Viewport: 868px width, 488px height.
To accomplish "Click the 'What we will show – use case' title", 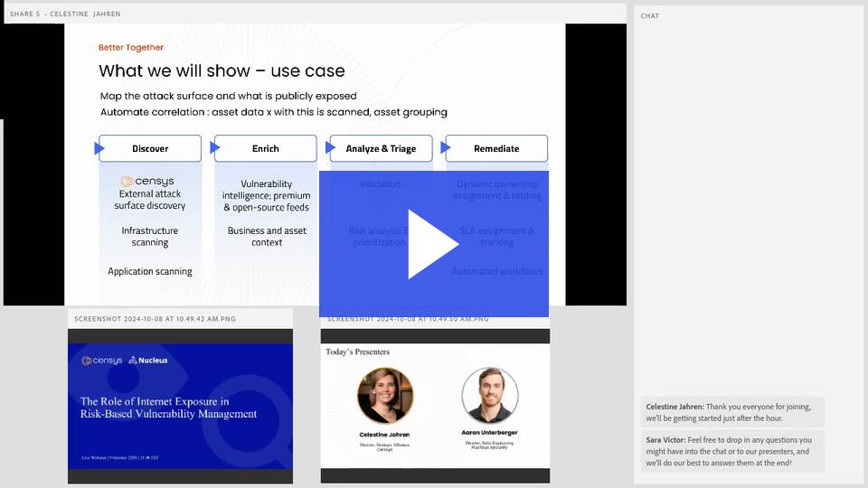I will tap(222, 70).
